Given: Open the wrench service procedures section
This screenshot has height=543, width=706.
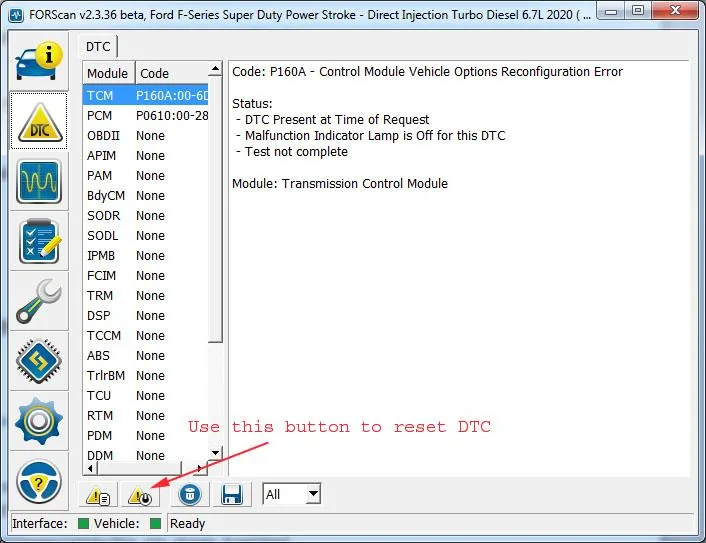Looking at the screenshot, I should pos(39,301).
